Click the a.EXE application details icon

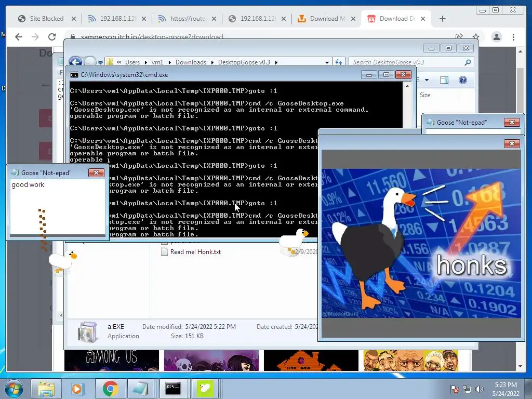pyautogui.click(x=87, y=331)
